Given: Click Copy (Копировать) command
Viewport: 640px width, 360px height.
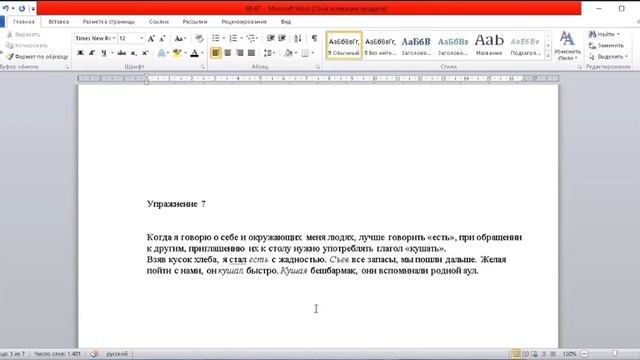Looking at the screenshot, I should 27,46.
